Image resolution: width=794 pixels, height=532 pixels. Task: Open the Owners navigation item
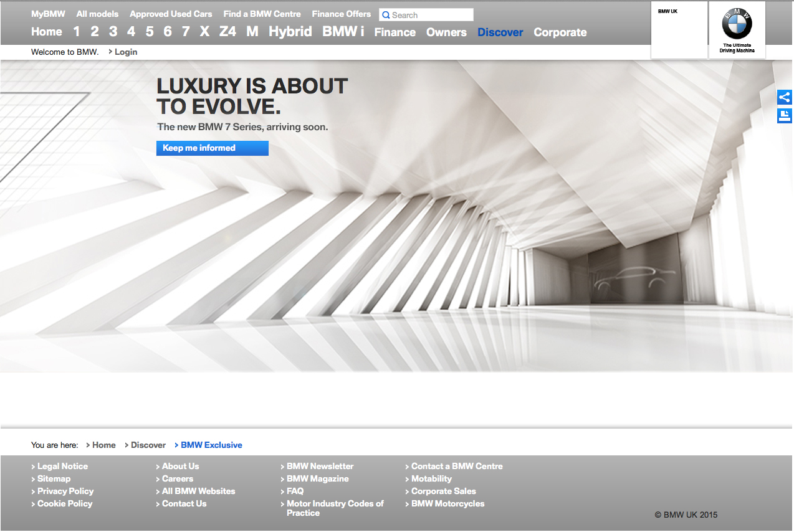446,32
